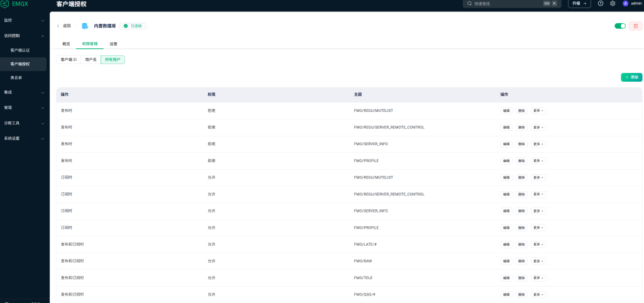This screenshot has height=303, width=644.
Task: Open 黑名单 in the sidebar
Action: (x=16, y=77)
